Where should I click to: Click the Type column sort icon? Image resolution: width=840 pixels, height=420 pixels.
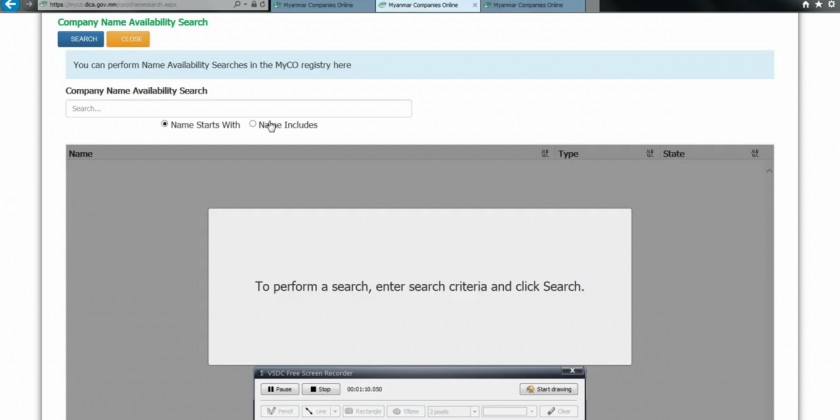click(x=650, y=154)
